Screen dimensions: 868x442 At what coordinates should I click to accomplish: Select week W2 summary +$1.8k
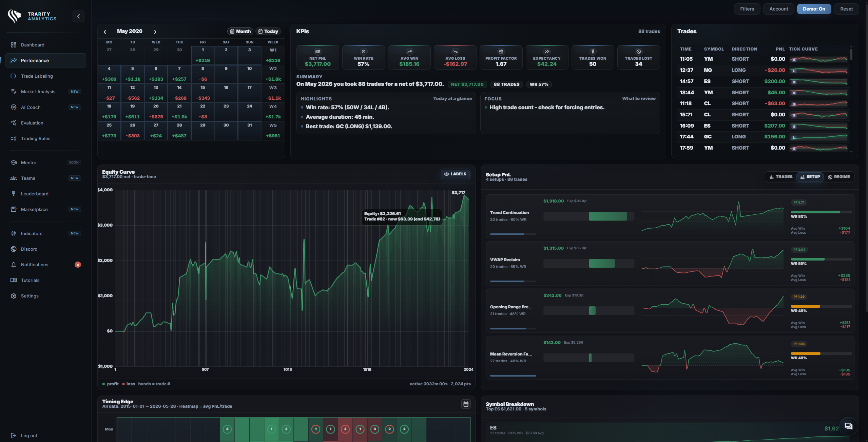[x=273, y=74]
